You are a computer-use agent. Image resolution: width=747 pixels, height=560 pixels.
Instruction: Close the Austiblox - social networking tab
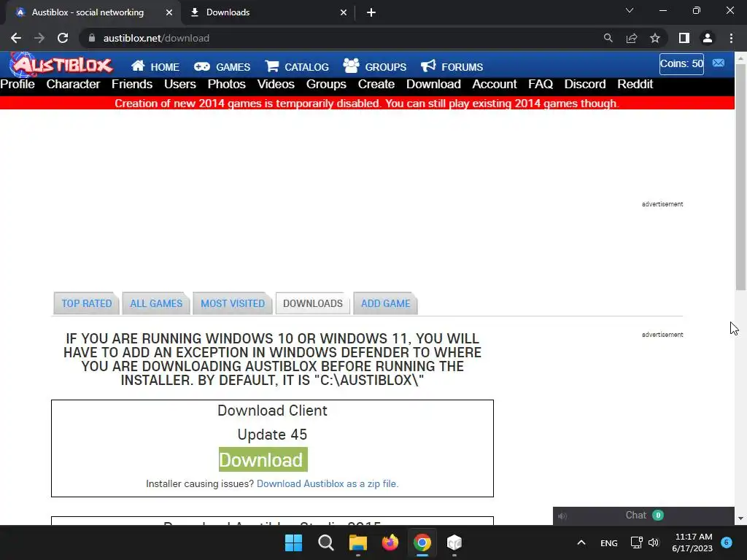coord(169,12)
